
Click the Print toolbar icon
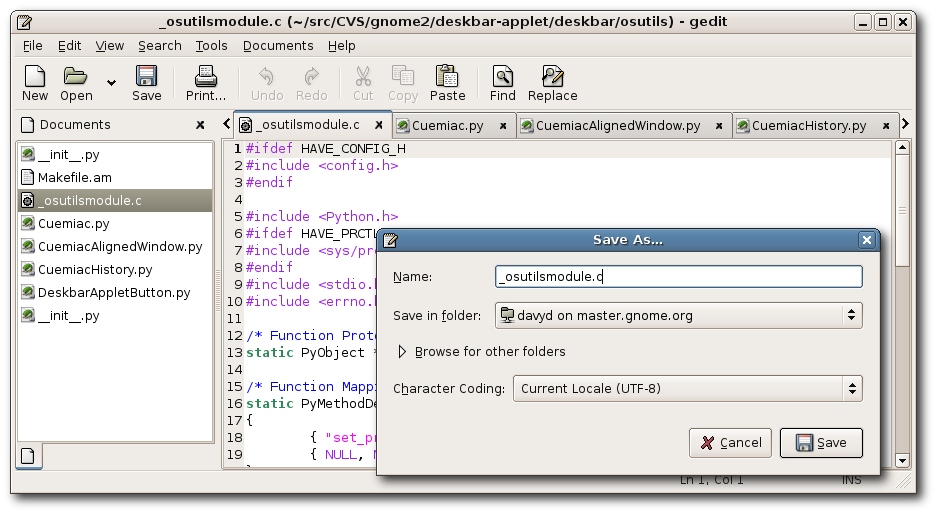(x=206, y=77)
